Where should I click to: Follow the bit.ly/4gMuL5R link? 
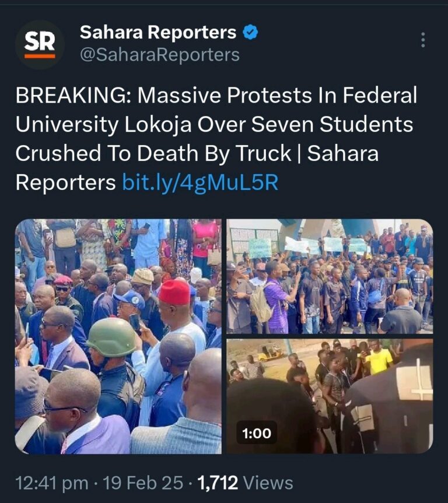pos(200,183)
